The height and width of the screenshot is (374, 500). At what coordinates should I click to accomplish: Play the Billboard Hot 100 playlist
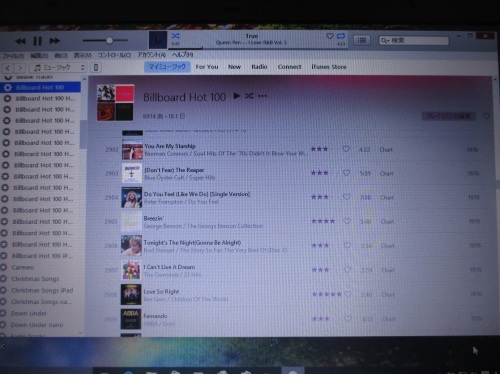pyautogui.click(x=237, y=96)
